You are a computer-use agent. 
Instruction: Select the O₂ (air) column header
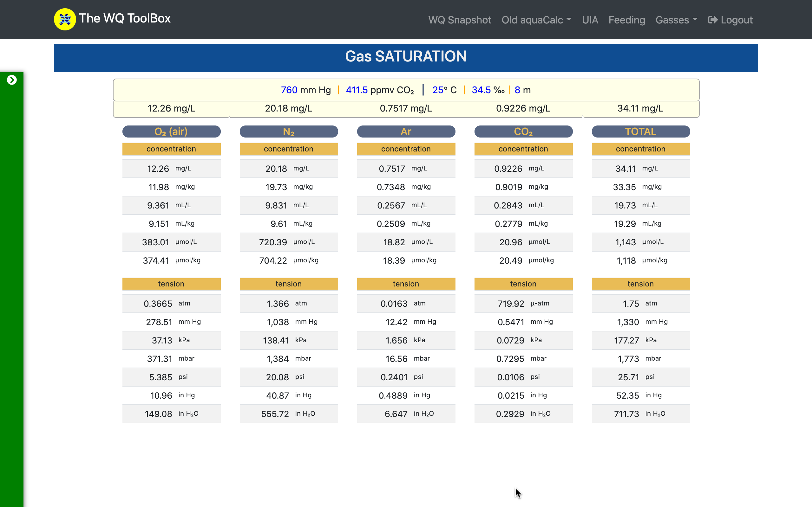(x=171, y=132)
